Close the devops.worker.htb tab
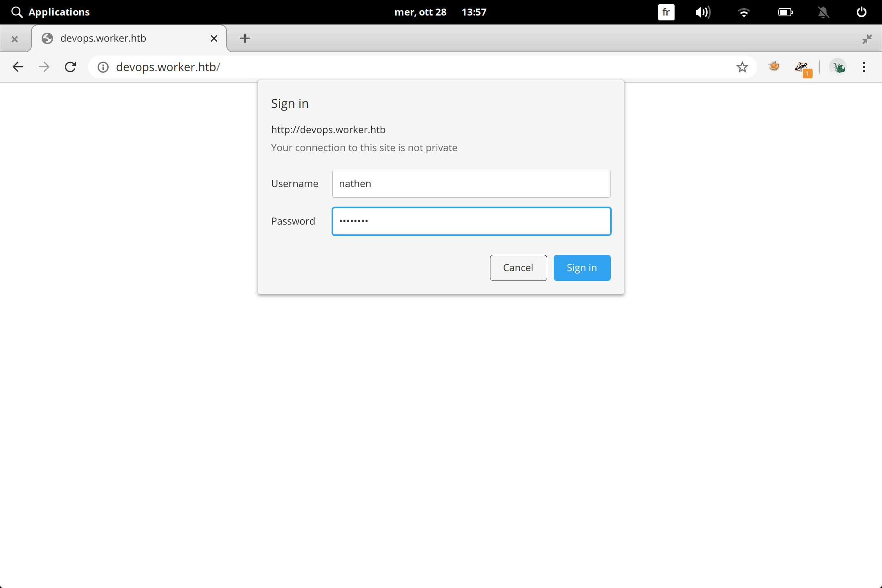Image resolution: width=882 pixels, height=588 pixels. pyautogui.click(x=214, y=38)
